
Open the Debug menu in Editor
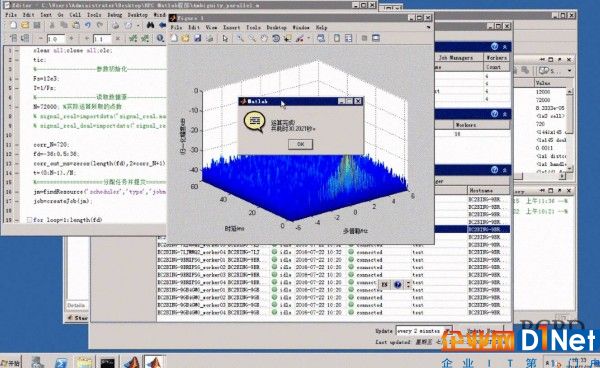(x=114, y=15)
